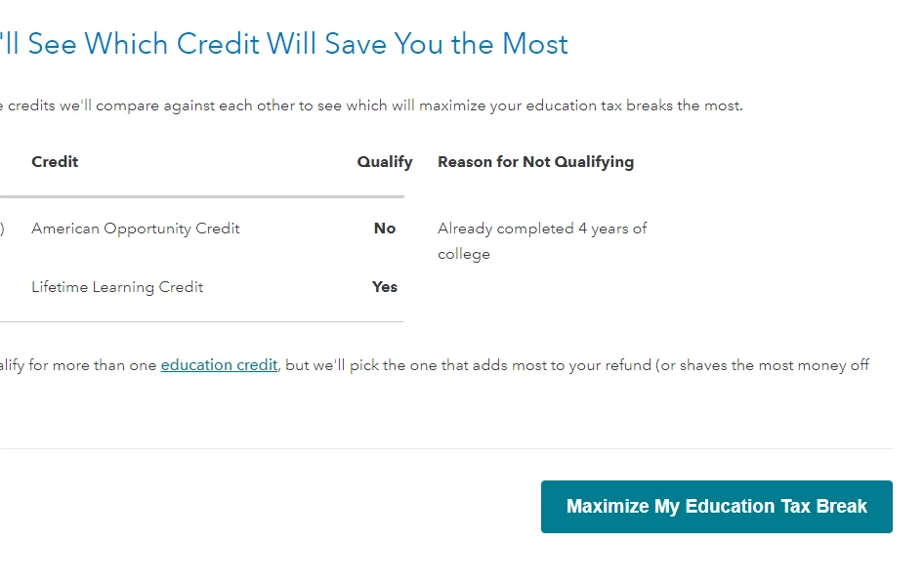
Task: Select the Lifetime Learning Credit row label
Action: (117, 287)
